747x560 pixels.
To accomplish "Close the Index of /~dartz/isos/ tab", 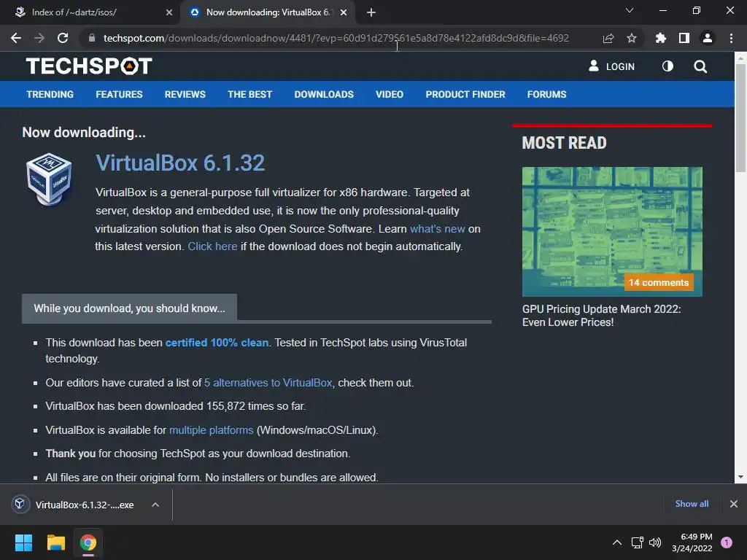I will point(169,12).
